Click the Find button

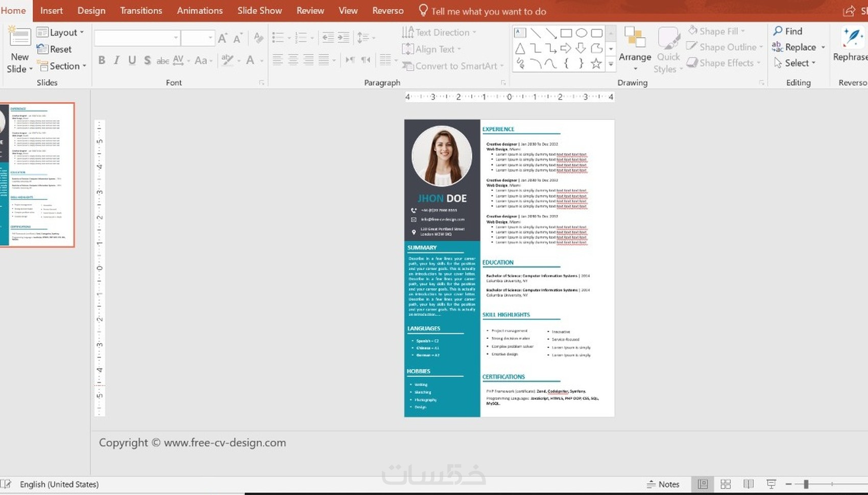pyautogui.click(x=788, y=31)
